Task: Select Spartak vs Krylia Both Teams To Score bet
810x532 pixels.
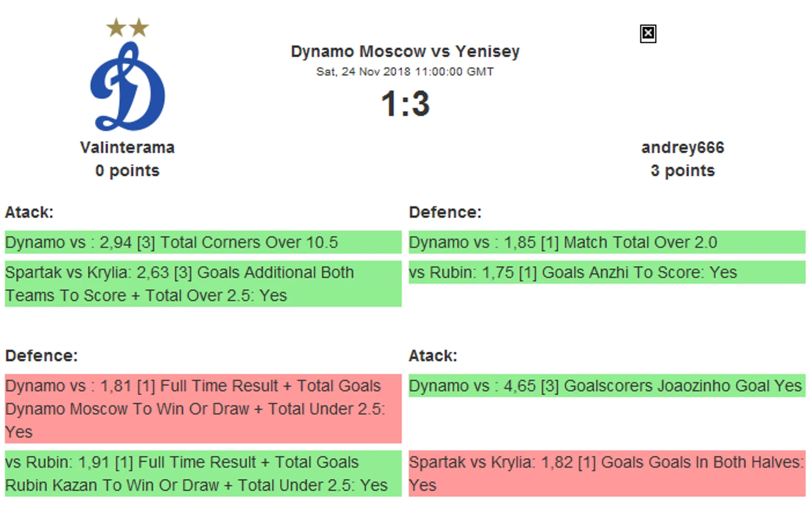Action: coord(203,284)
